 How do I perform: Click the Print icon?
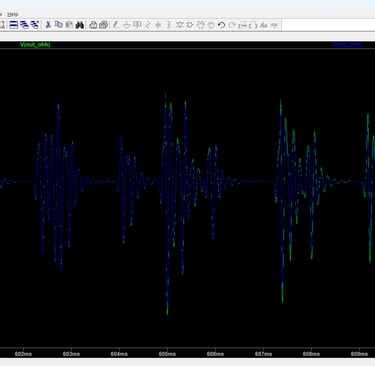click(x=93, y=25)
